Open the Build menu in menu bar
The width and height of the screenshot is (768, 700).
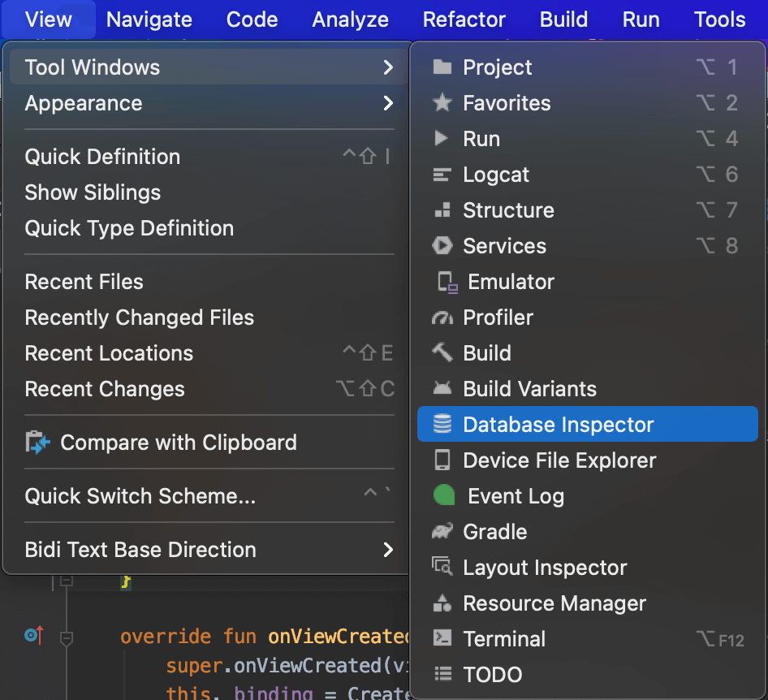pos(563,19)
